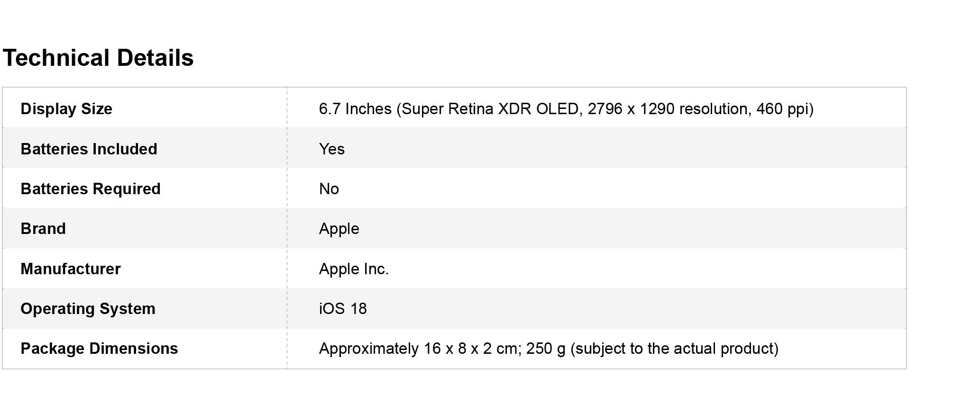Click the Yes value for Batteries Included
Viewport: 980px width, 395px height.
pyautogui.click(x=332, y=149)
